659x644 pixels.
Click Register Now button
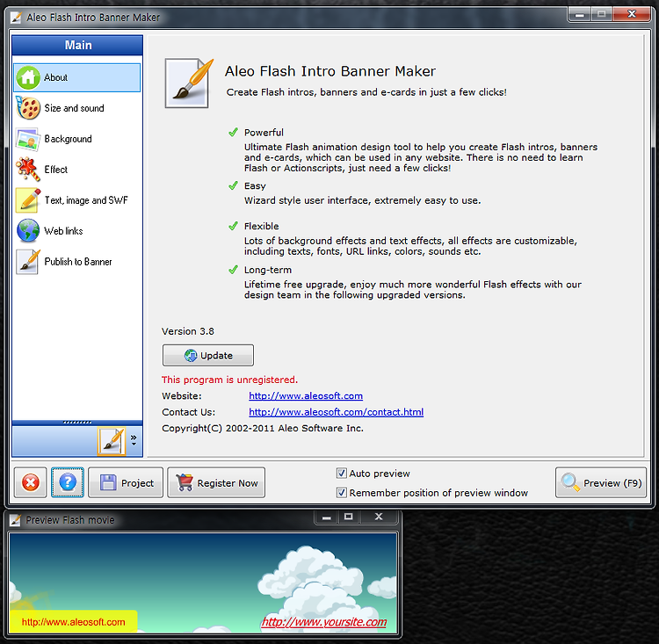pyautogui.click(x=216, y=482)
